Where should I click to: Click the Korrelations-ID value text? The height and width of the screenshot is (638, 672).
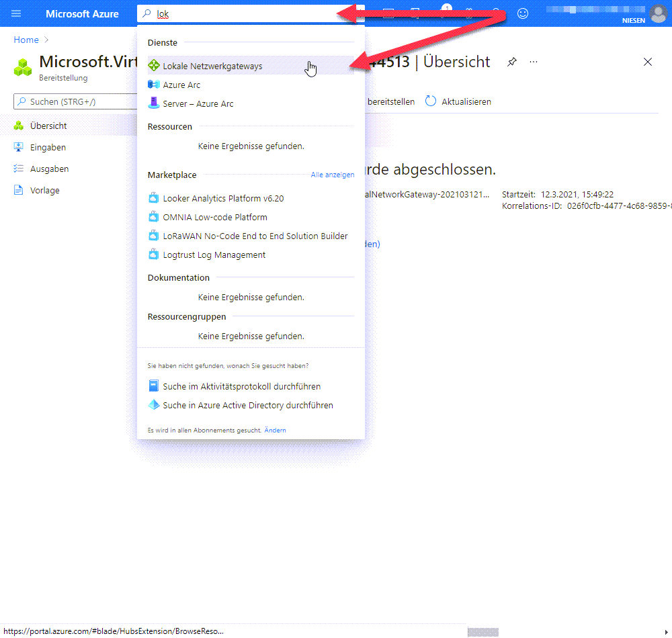pos(620,206)
